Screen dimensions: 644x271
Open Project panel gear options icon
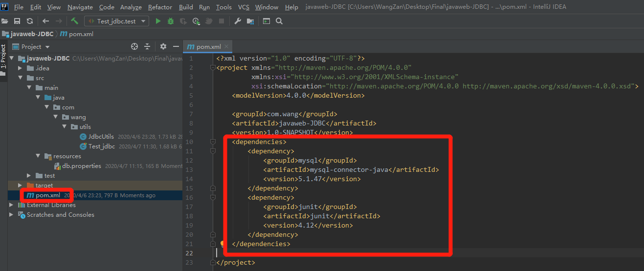pos(163,46)
